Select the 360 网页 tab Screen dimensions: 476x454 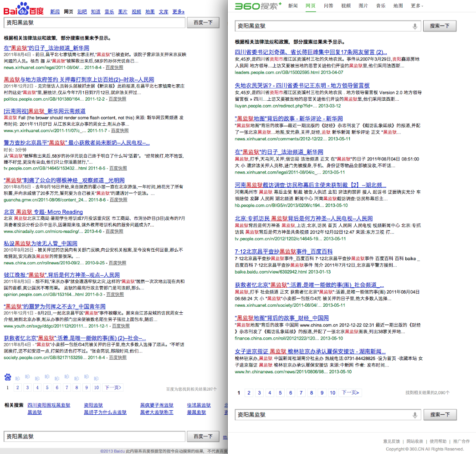click(311, 6)
